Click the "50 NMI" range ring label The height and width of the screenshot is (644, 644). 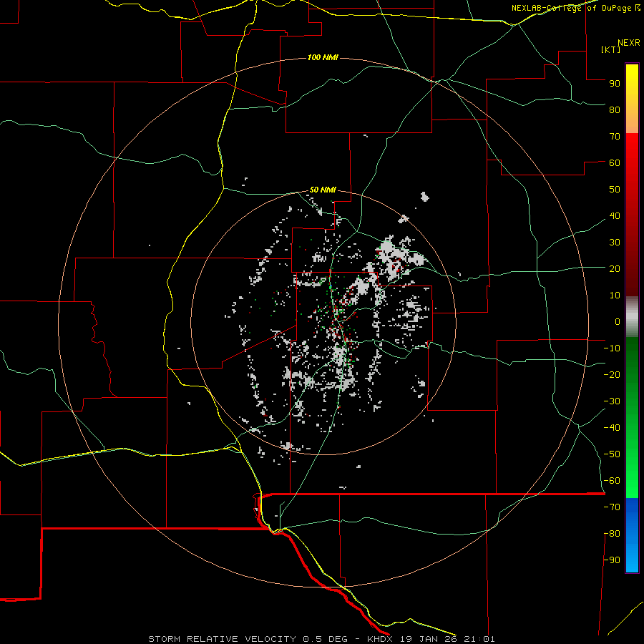pyautogui.click(x=323, y=190)
